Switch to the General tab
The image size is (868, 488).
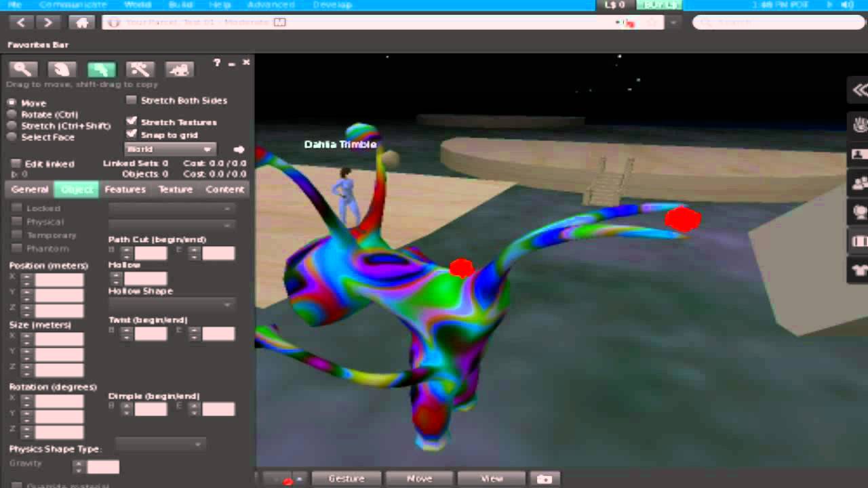pyautogui.click(x=30, y=190)
